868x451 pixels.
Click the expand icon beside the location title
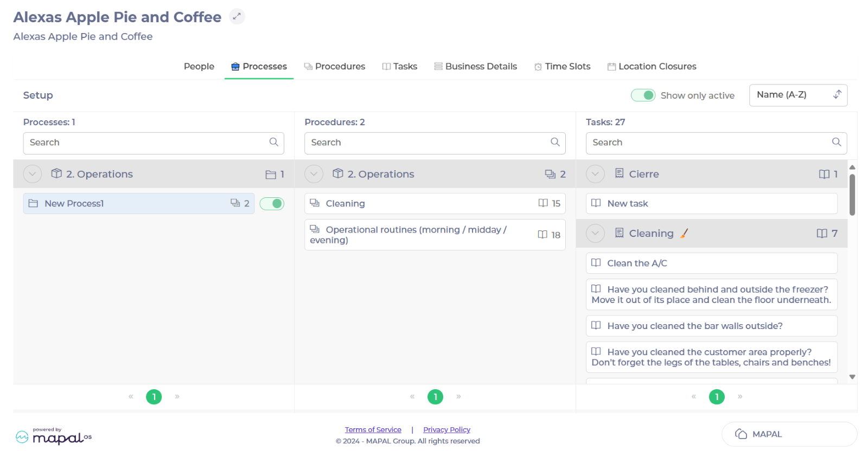tap(237, 16)
